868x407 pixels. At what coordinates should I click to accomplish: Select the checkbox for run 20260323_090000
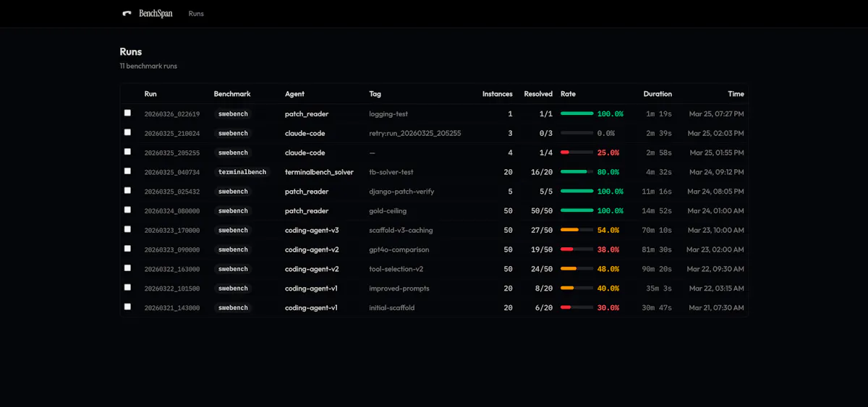127,249
